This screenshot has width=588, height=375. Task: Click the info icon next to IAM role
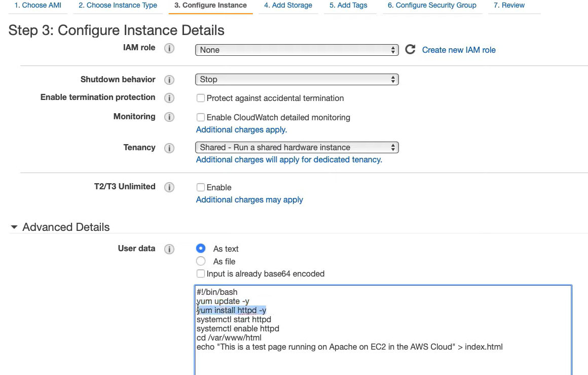tap(169, 49)
